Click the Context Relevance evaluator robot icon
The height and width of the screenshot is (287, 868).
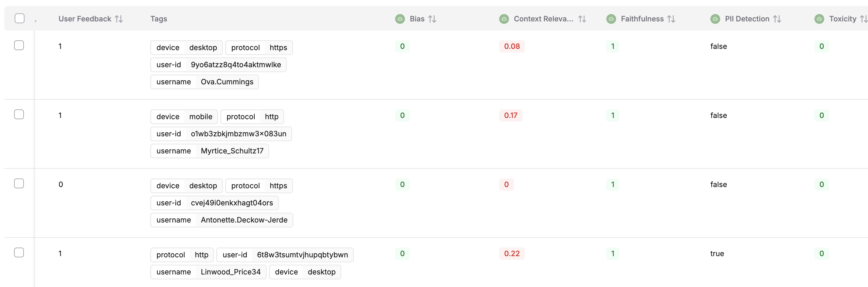point(504,19)
